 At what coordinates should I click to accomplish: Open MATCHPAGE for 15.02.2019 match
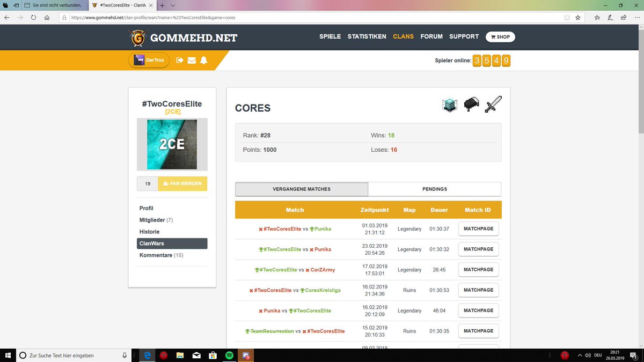pos(478,331)
